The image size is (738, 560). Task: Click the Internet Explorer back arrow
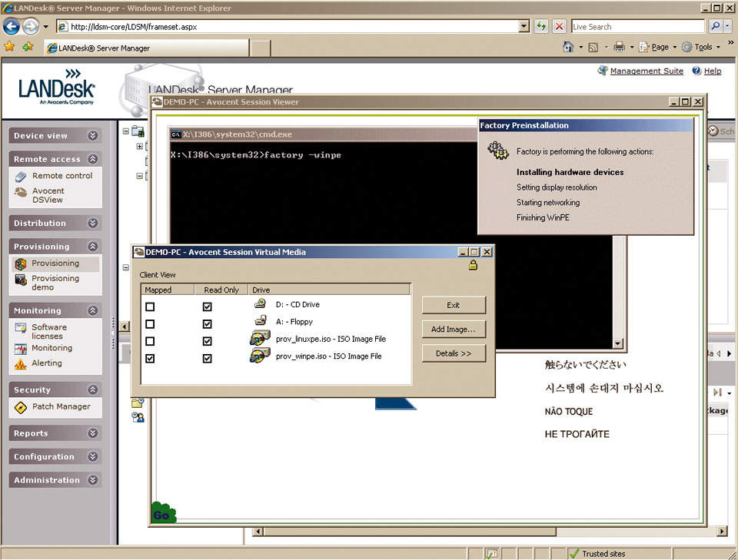pos(12,27)
